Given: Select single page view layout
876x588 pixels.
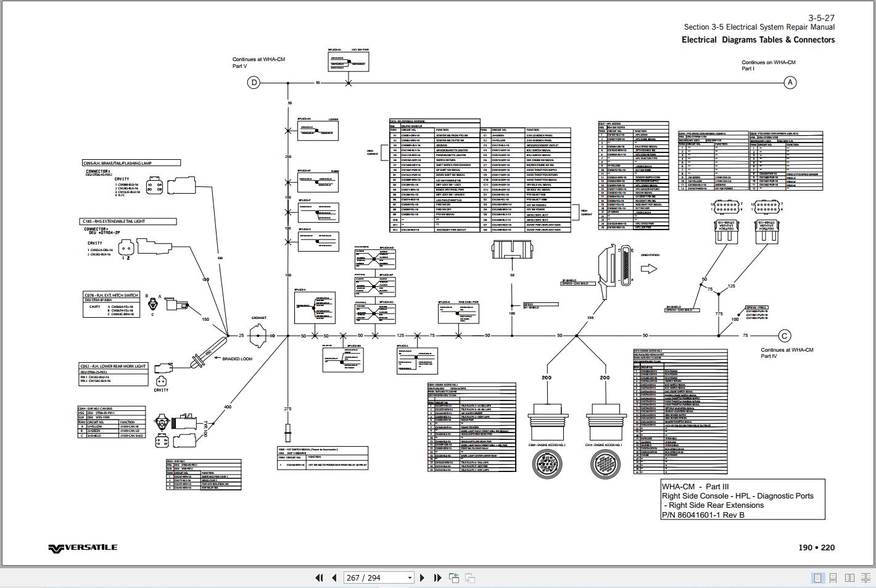Looking at the screenshot, I should (818, 578).
